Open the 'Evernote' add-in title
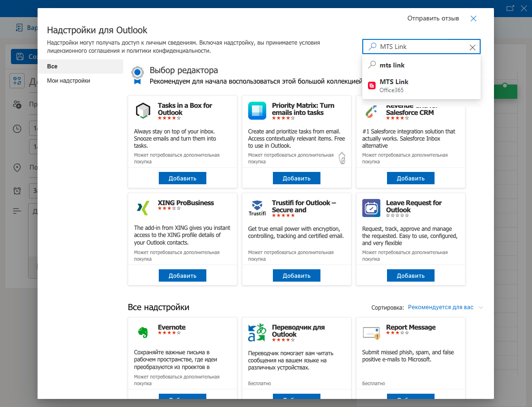 172,327
